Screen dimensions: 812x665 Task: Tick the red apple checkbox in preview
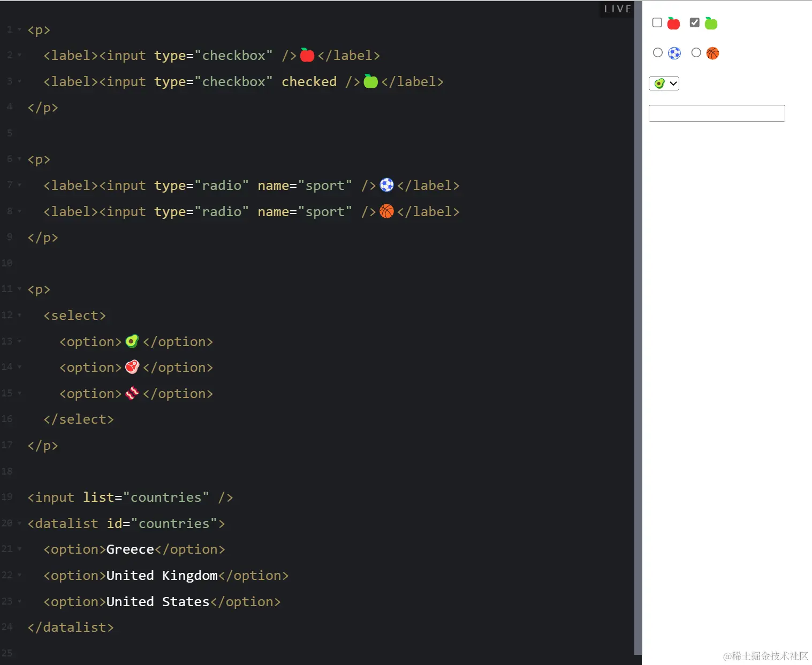tap(657, 22)
